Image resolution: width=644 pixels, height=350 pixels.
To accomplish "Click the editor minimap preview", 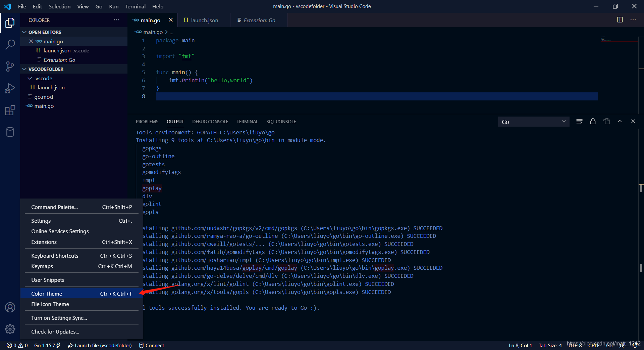I will (x=619, y=39).
